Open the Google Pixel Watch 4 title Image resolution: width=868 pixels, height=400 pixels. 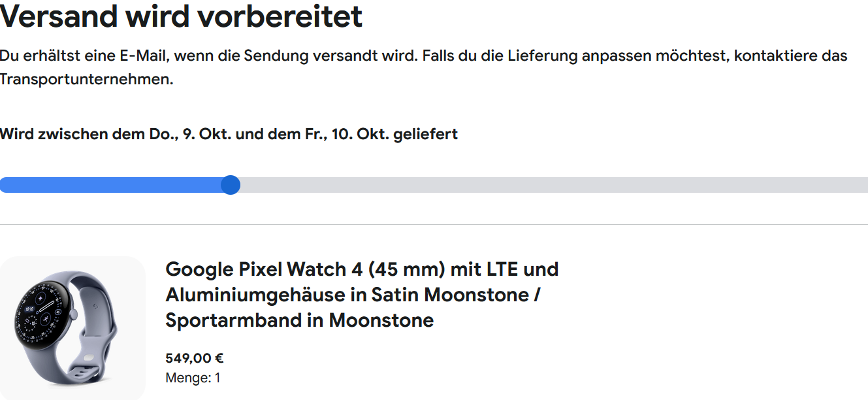pos(362,269)
